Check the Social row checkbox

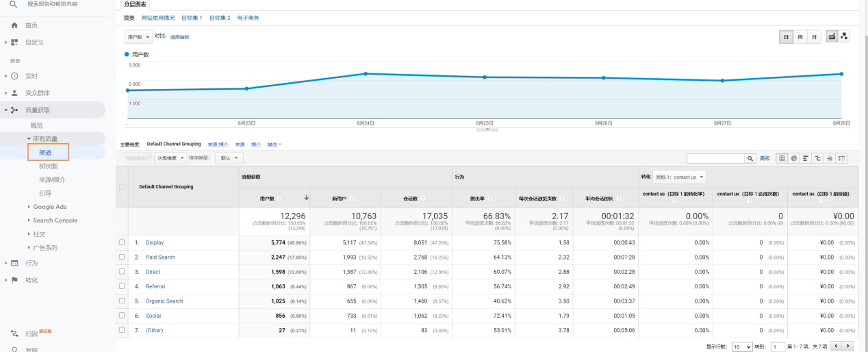[x=123, y=316]
